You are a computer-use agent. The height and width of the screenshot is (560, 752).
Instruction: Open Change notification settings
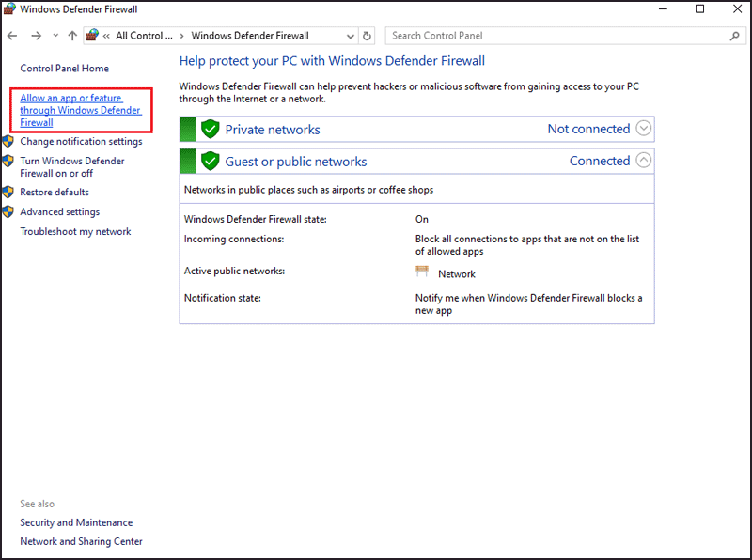[81, 142]
